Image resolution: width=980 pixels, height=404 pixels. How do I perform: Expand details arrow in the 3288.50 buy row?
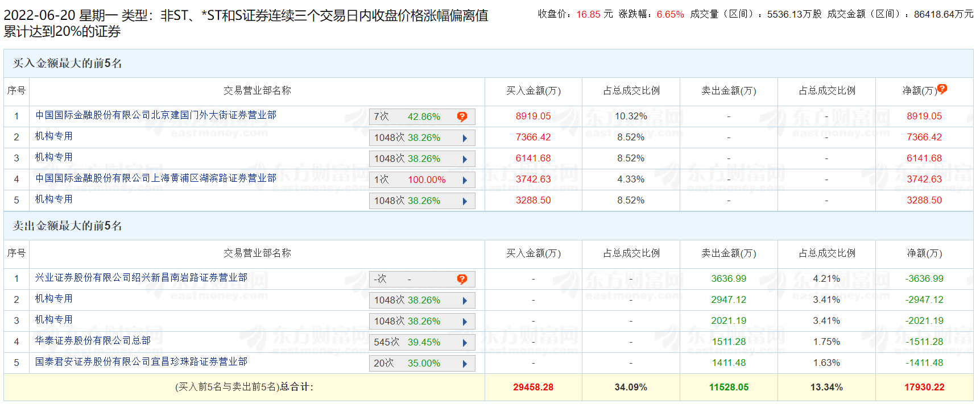click(465, 201)
